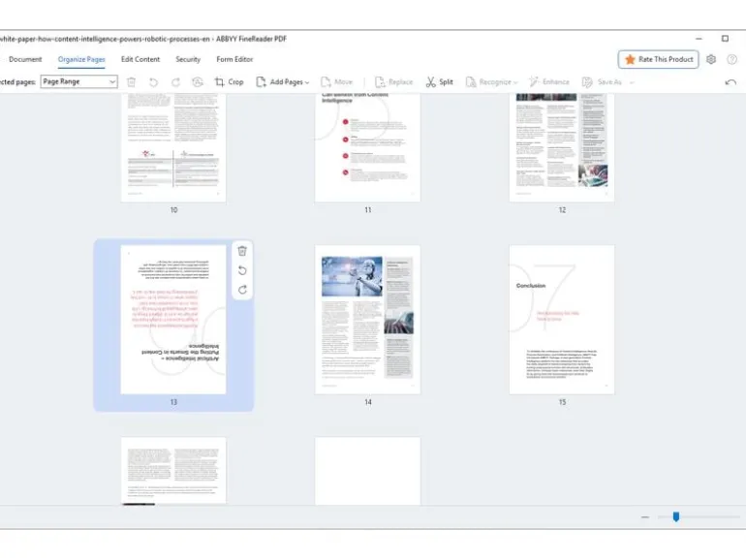Select the upside-down page 13 thumbnail
Screen dimensions: 746x560
173,320
